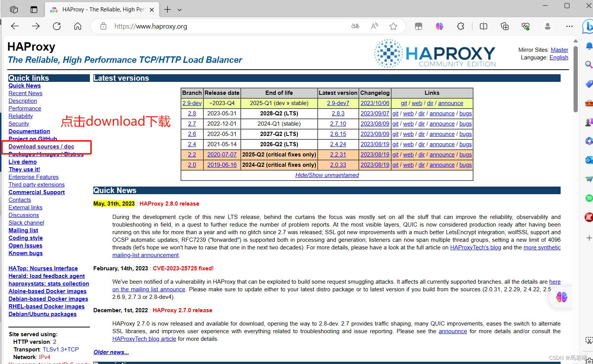Open tab actions menu icon
The image size is (593, 364).
(34, 10)
